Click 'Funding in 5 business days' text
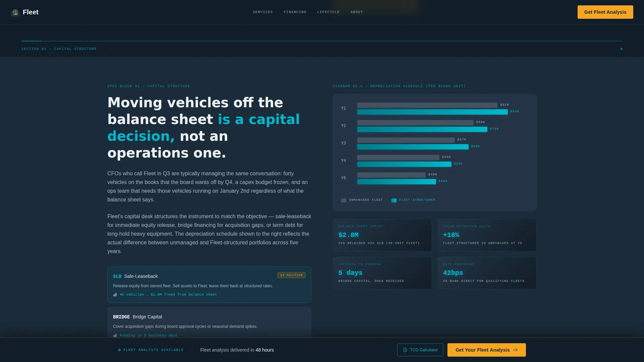The width and height of the screenshot is (644, 362). point(148,336)
